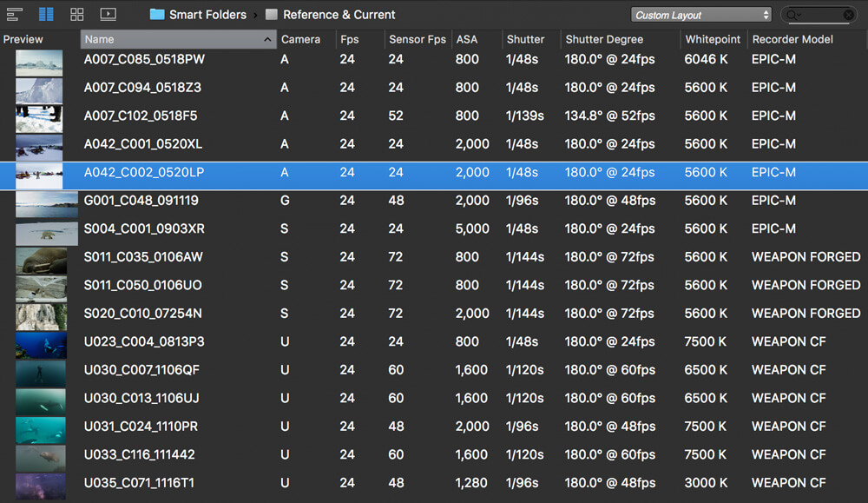Viewport: 868px width, 503px height.
Task: Open the Custom Layout dropdown
Action: (x=700, y=15)
